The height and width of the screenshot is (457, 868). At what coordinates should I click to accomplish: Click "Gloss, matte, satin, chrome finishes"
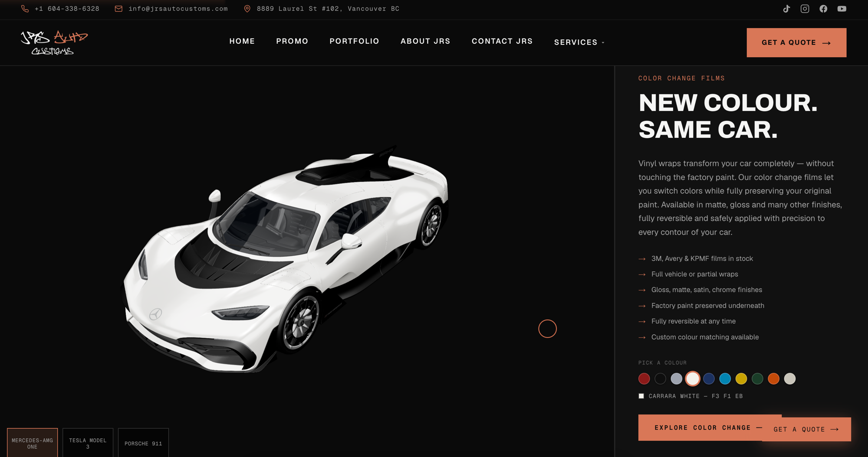[x=707, y=290]
